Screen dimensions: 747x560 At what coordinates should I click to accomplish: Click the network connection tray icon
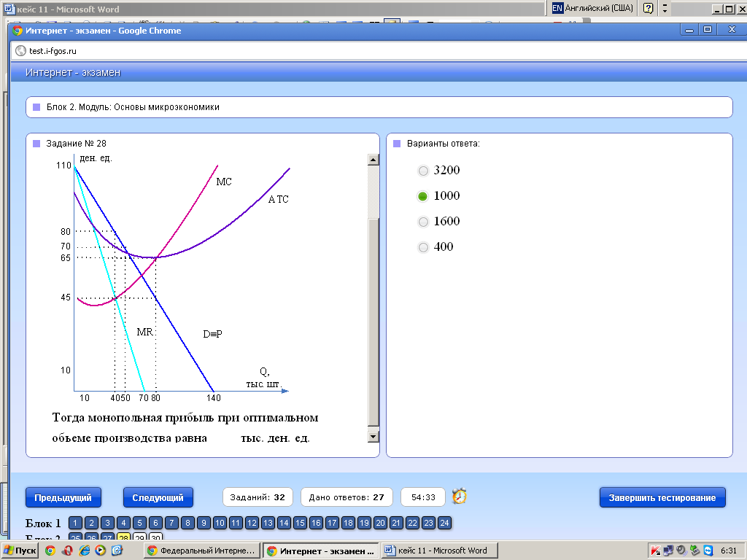(668, 551)
